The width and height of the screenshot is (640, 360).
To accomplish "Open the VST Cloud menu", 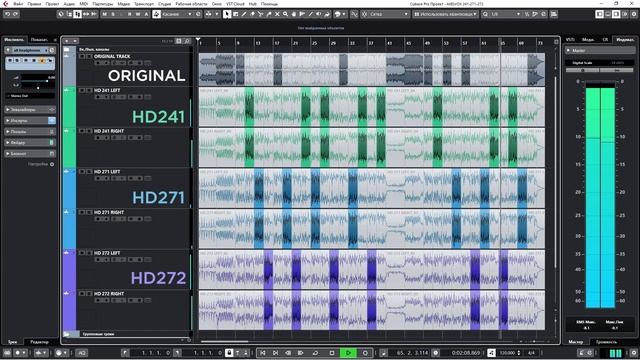I will click(x=235, y=4).
